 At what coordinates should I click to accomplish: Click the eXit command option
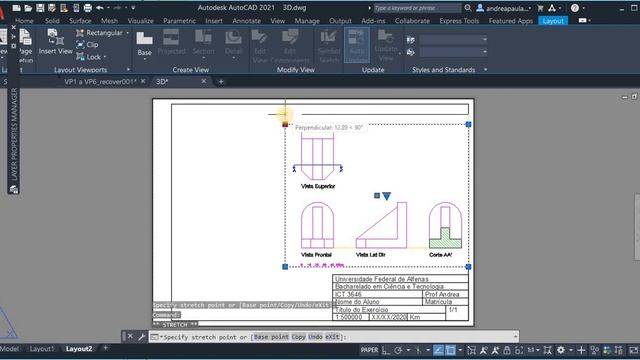point(332,337)
